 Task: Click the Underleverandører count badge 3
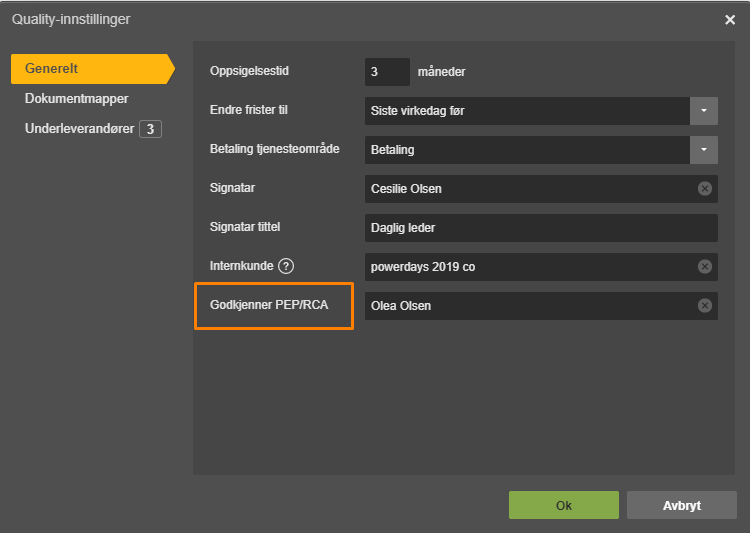(x=150, y=129)
